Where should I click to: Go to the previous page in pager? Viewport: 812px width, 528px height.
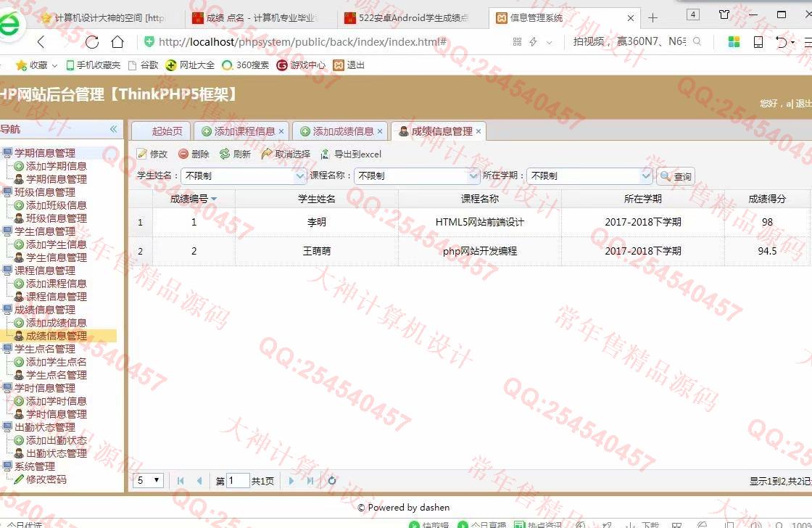click(x=199, y=481)
